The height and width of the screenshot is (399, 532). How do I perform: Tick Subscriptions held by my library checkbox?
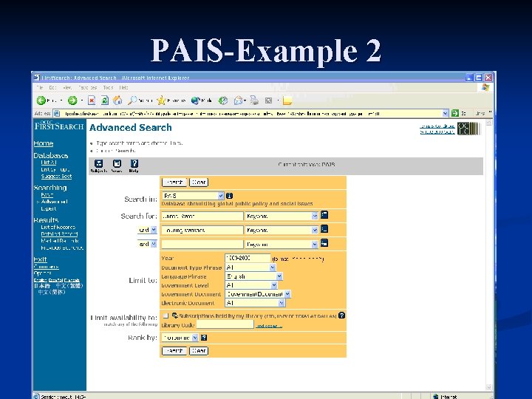(x=166, y=316)
